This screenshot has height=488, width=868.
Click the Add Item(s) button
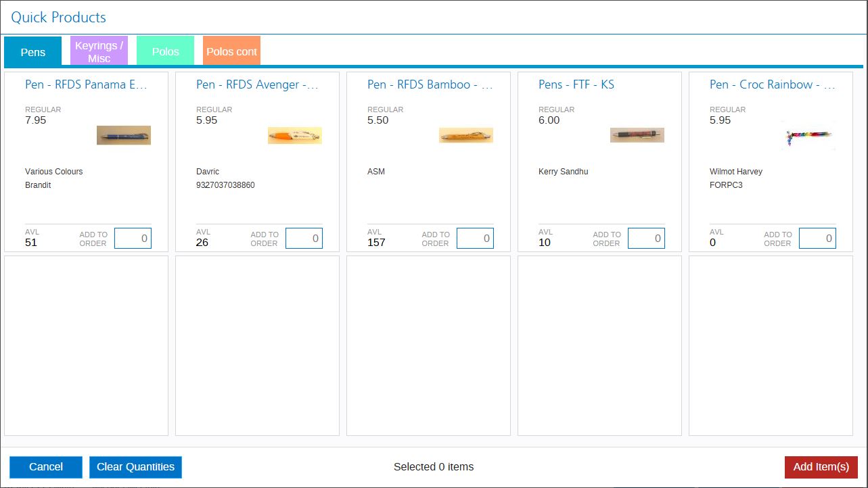821,466
